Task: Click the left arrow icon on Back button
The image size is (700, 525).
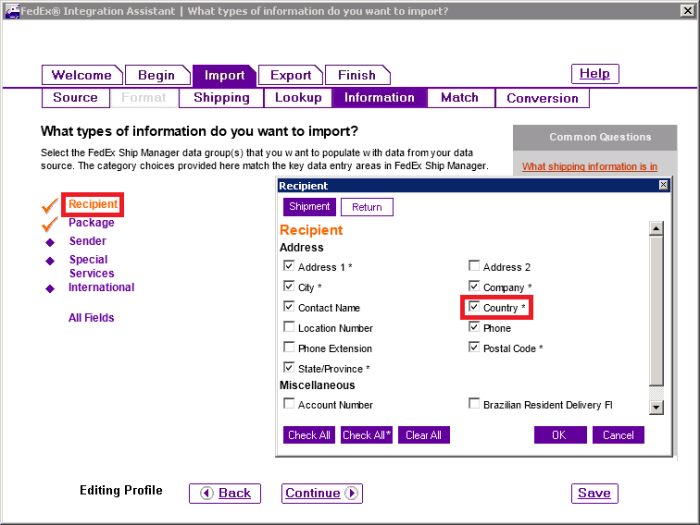Action: tap(206, 493)
